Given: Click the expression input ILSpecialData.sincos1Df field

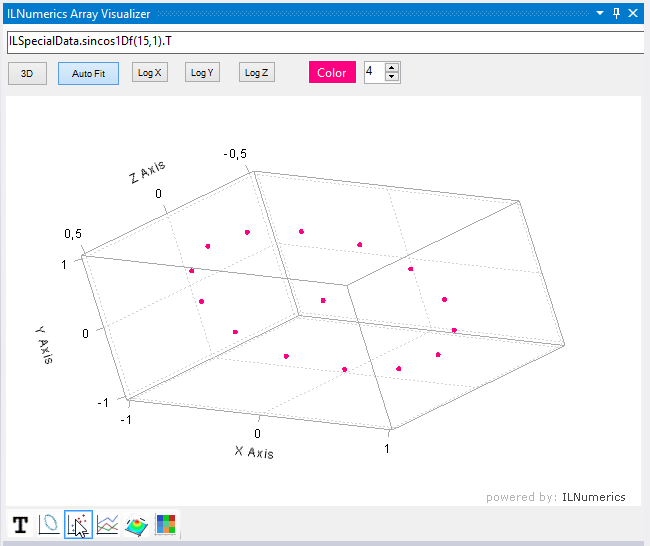Looking at the screenshot, I should 325,42.
